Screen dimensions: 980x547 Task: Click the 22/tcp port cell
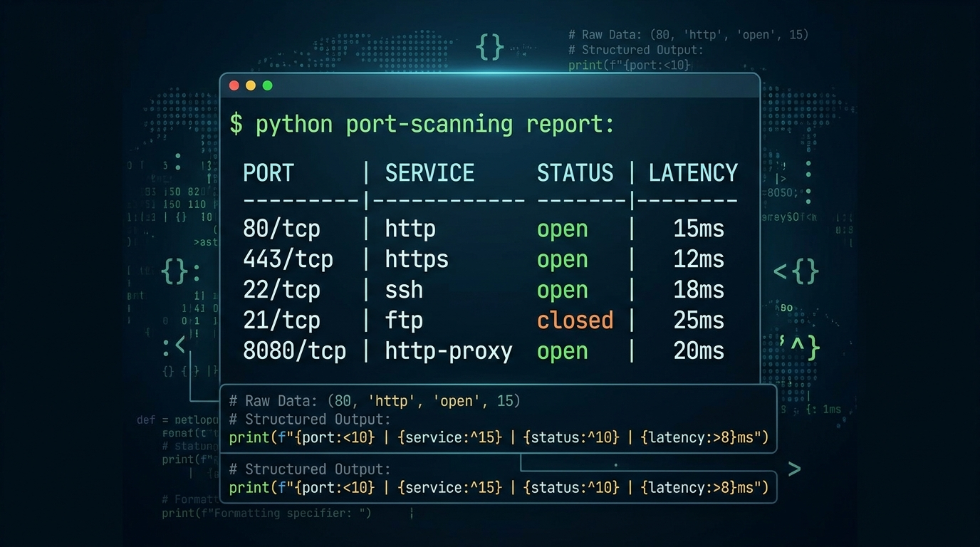281,290
